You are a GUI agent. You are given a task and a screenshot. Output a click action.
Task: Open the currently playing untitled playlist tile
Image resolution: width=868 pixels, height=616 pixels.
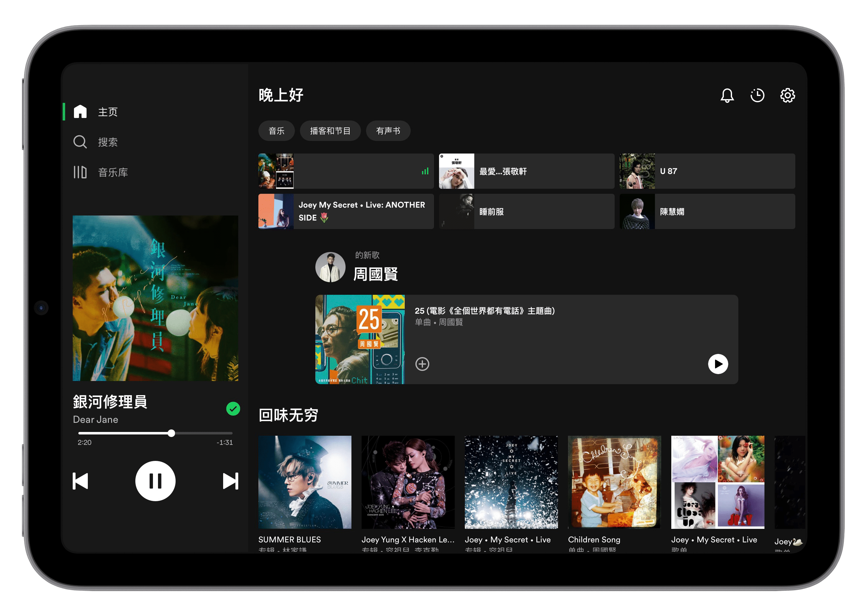pos(346,171)
